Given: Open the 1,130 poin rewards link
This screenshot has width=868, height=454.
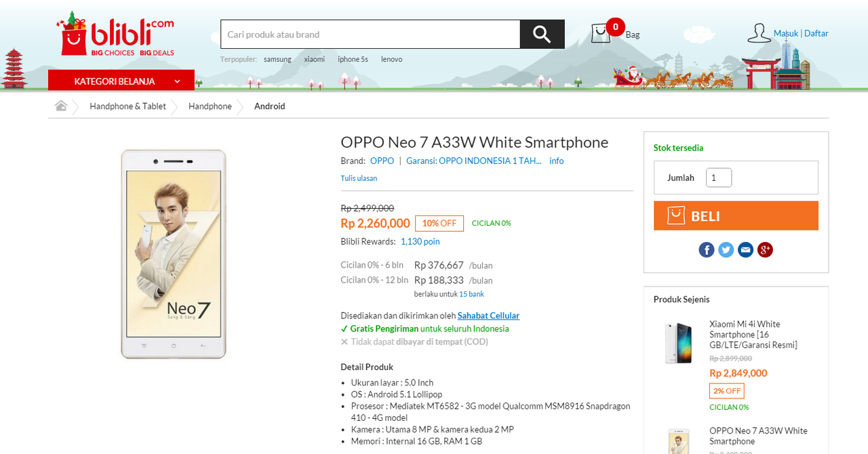Looking at the screenshot, I should [420, 241].
